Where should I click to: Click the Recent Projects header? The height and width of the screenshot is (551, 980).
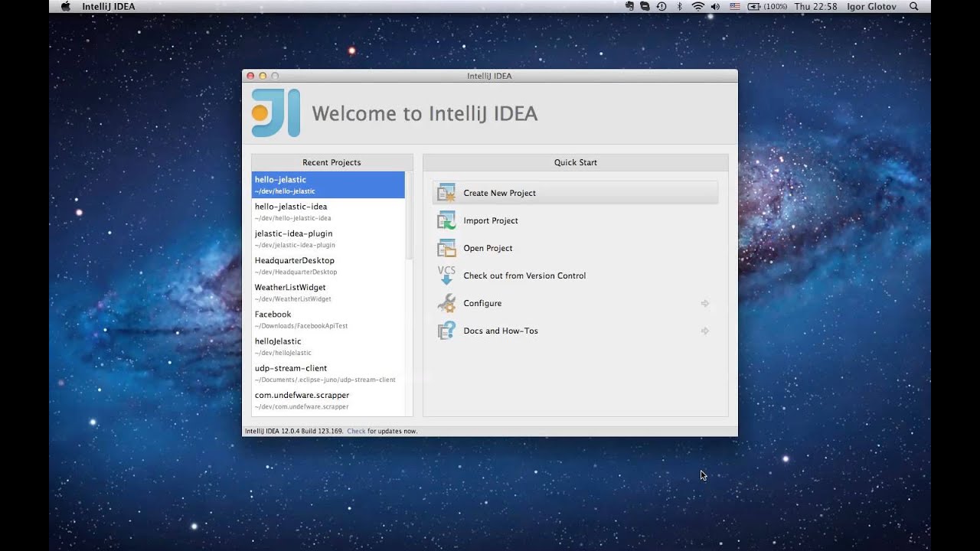(332, 162)
